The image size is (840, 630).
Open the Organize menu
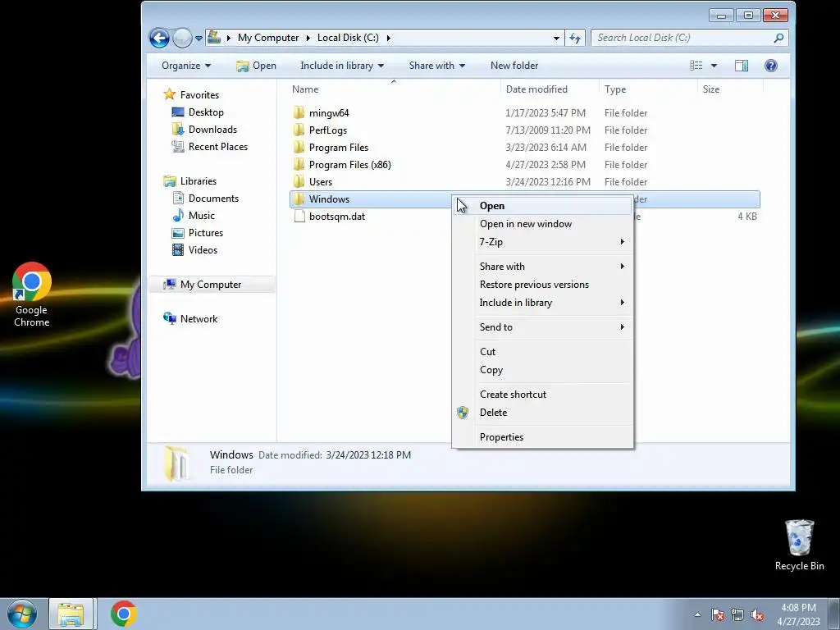click(x=186, y=66)
